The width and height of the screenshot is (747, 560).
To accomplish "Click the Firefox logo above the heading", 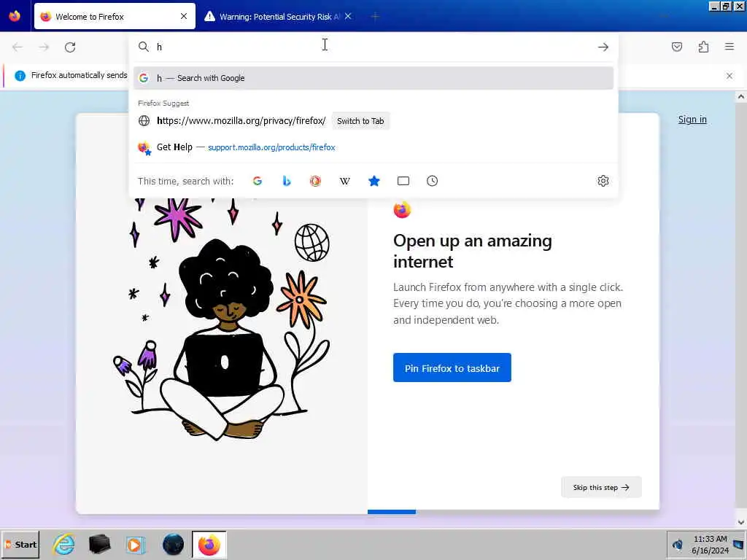I will pos(402,209).
